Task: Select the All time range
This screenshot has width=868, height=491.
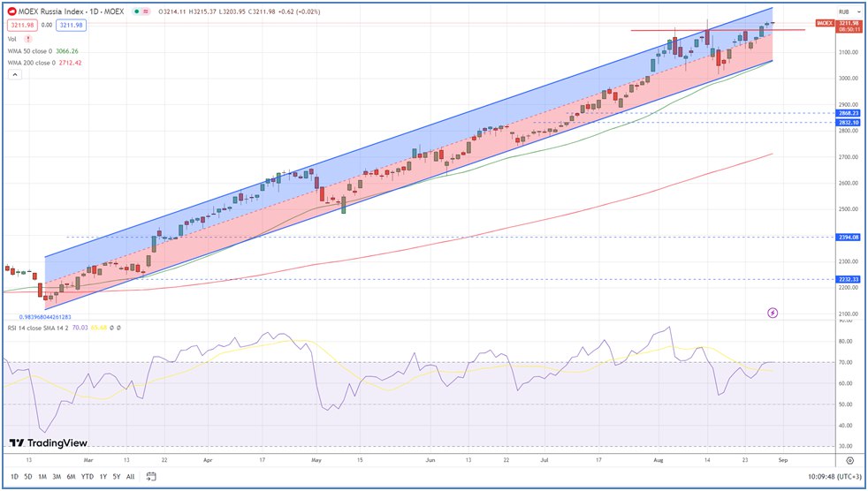Action: point(130,477)
